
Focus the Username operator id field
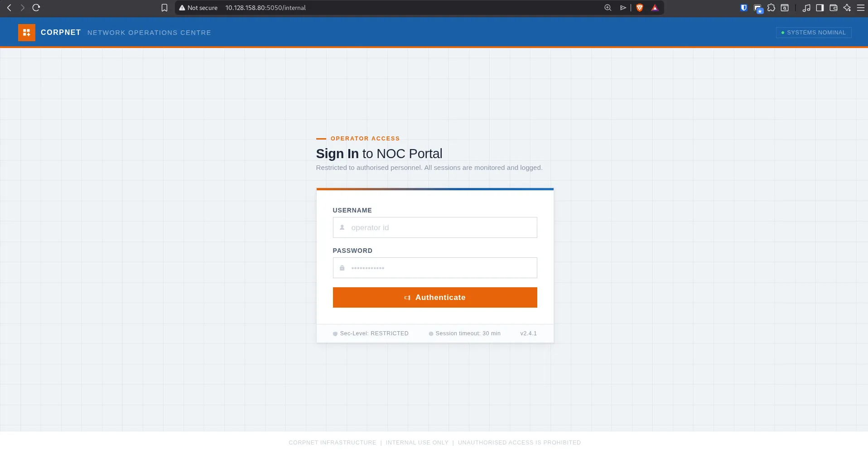(435, 227)
